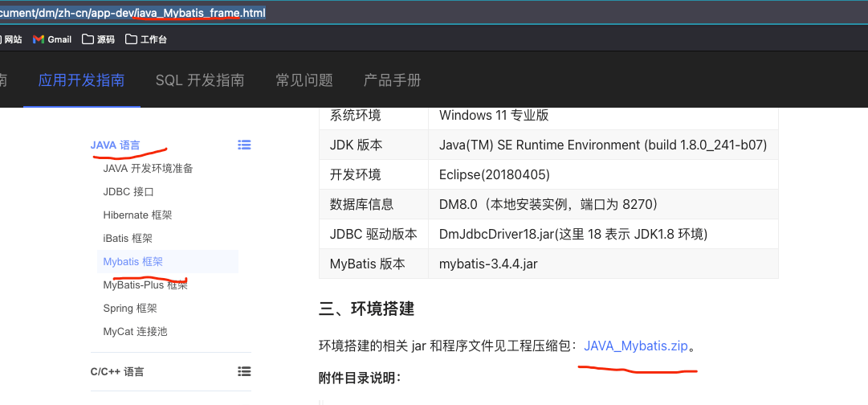Open MyCat 连接池 in the sidebar
868x405 pixels.
(135, 332)
